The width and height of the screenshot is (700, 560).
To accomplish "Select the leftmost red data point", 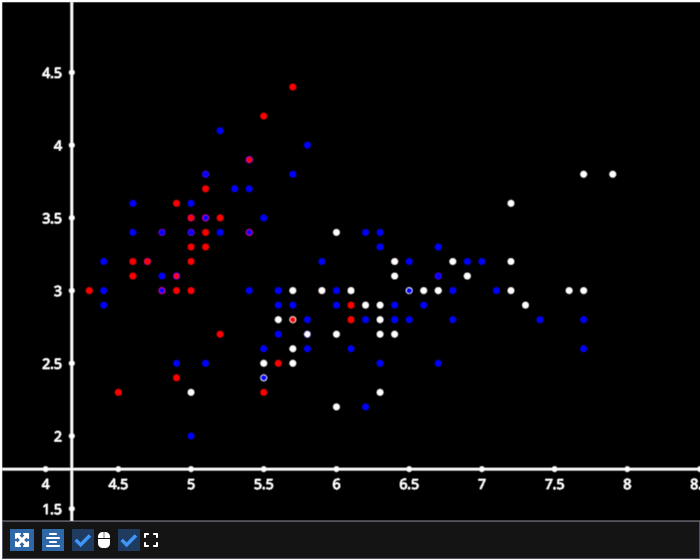I will (89, 291).
